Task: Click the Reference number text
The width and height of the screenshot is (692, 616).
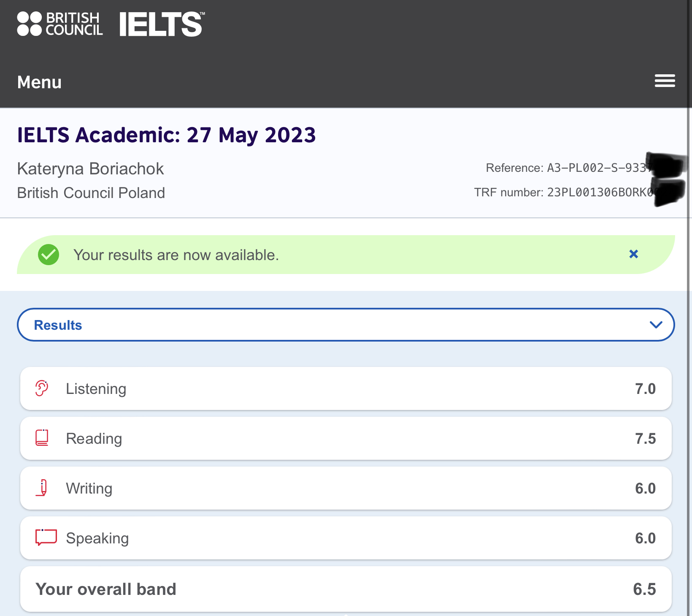Action: (x=570, y=168)
